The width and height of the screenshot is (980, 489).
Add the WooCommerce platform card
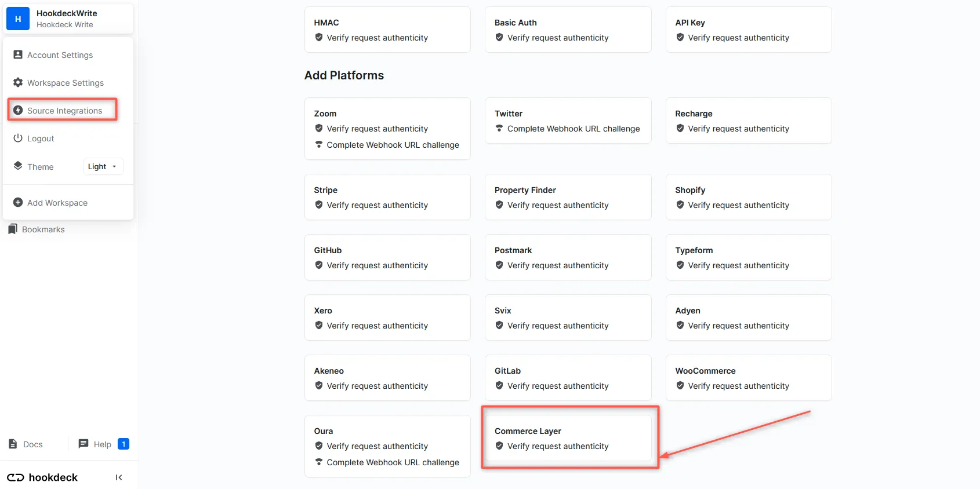(x=749, y=378)
